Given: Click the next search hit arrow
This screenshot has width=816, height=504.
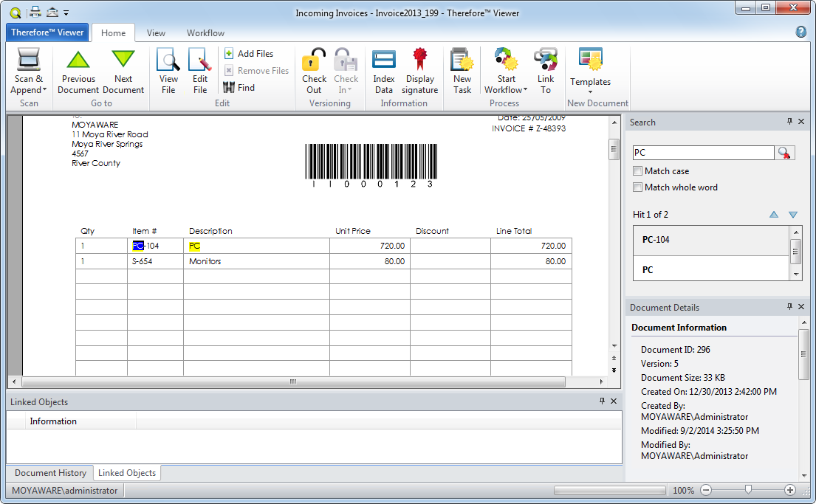Looking at the screenshot, I should coord(791,214).
